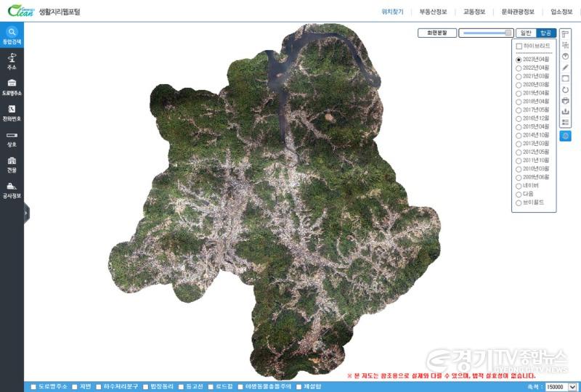Select the 네이버 map radio option
Image resolution: width=581 pixels, height=392 pixels.
tap(519, 186)
